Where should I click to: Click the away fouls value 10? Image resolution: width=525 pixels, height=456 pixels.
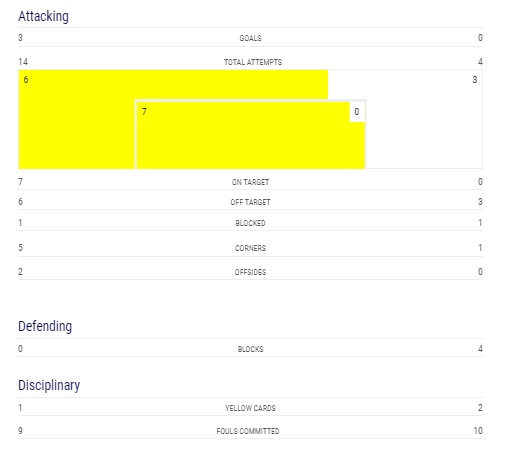click(x=478, y=431)
